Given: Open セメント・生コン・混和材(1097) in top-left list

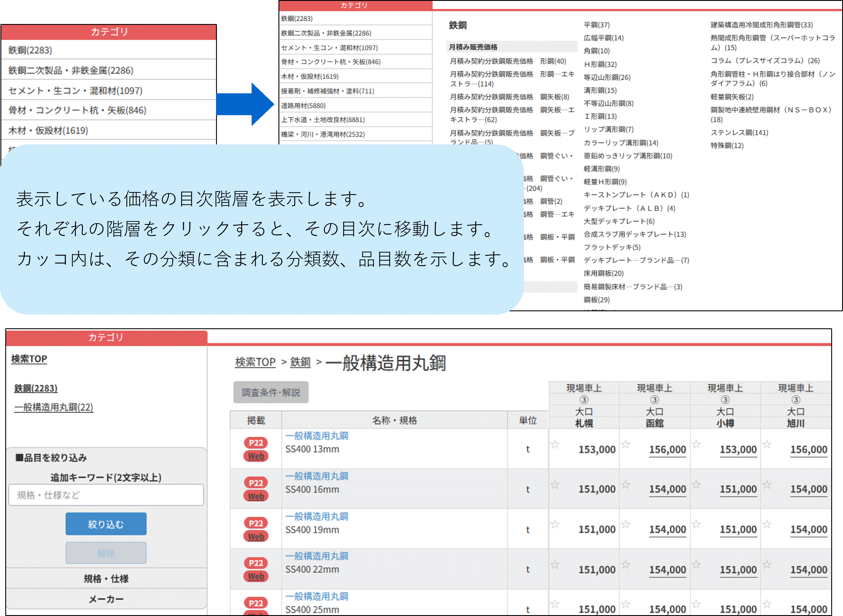Looking at the screenshot, I should coord(108,90).
